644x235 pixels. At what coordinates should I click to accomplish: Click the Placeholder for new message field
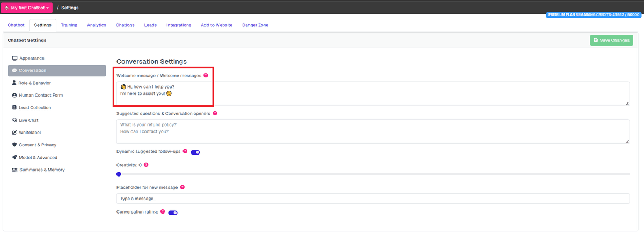(372, 199)
